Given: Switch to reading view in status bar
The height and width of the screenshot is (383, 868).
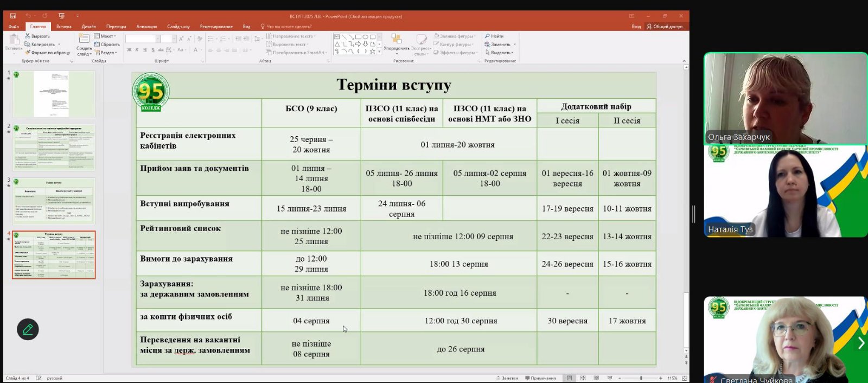Looking at the screenshot, I should click(x=596, y=378).
